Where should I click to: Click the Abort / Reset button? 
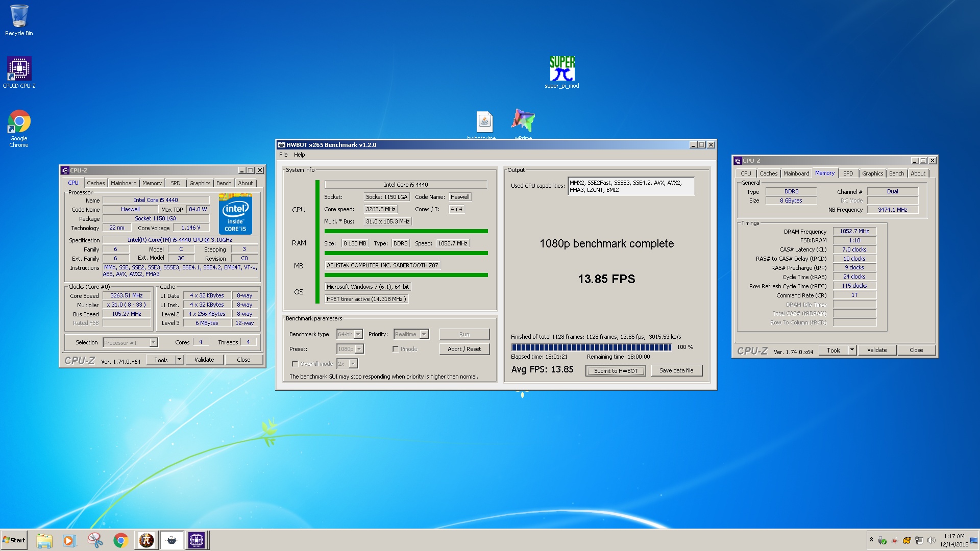click(464, 349)
